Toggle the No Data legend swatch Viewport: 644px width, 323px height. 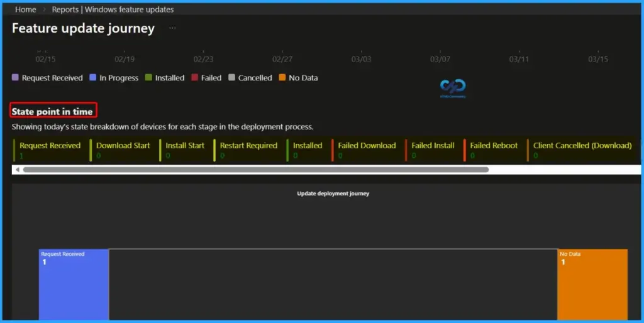(x=282, y=77)
